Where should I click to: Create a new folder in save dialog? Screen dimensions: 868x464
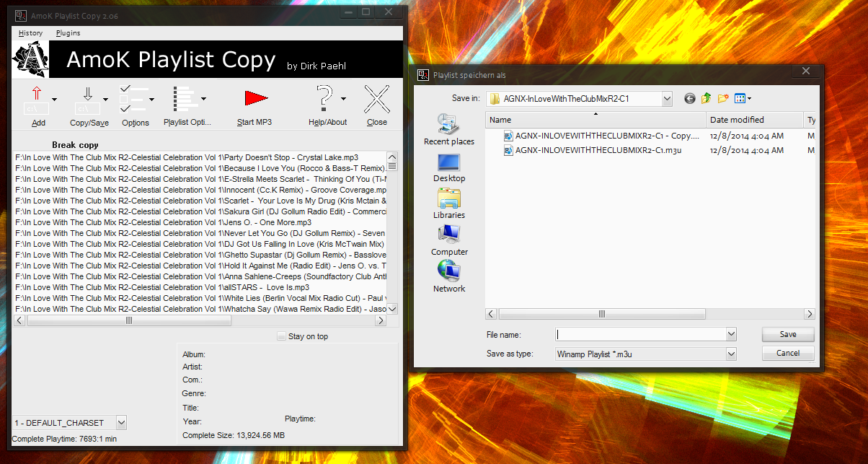[723, 98]
